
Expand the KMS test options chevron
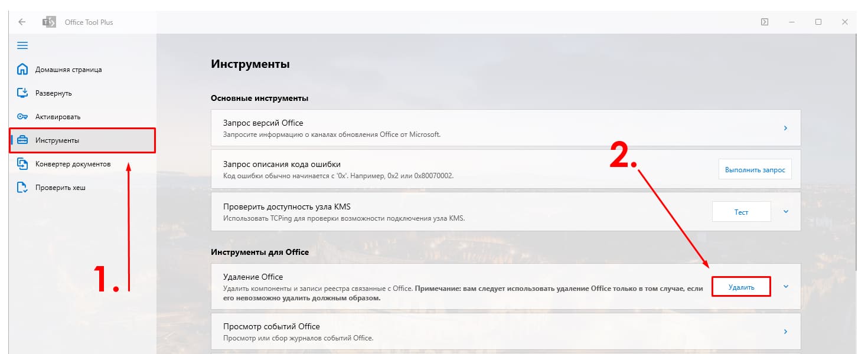785,211
